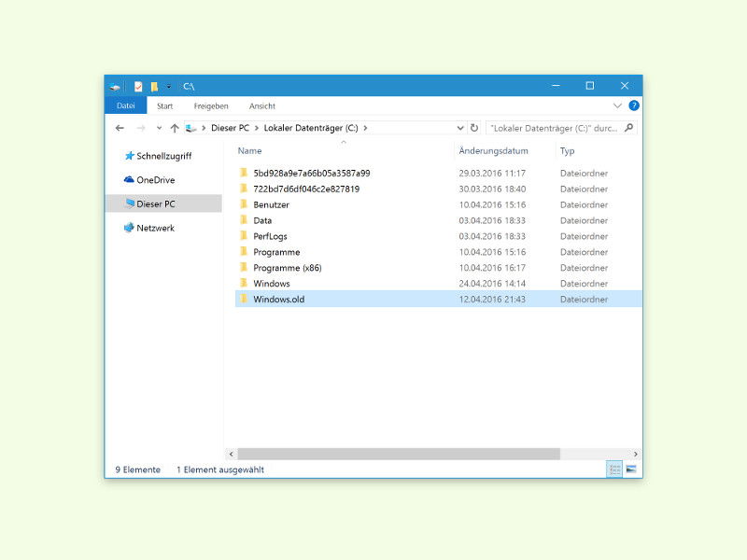Switch to large icons view in status bar
747x560 pixels.
click(631, 469)
